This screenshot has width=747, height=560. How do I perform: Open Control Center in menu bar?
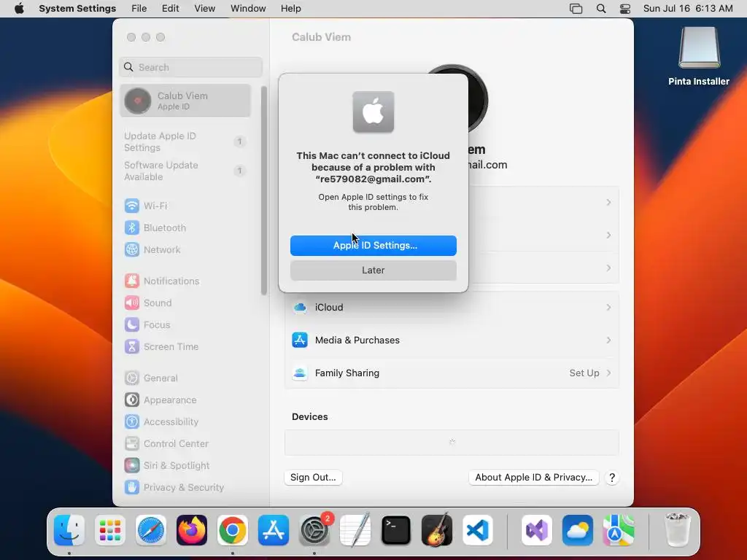(x=625, y=9)
